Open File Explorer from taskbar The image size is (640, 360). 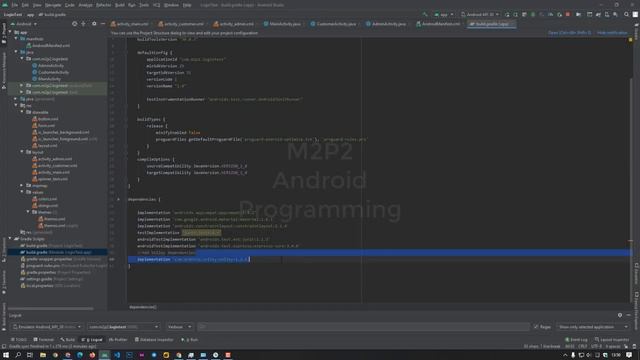pos(42,355)
